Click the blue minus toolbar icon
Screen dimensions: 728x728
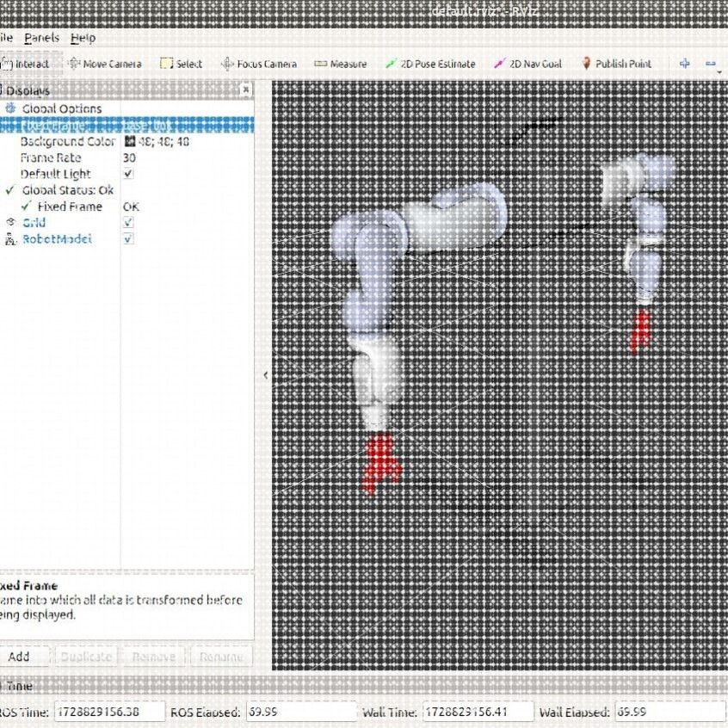tap(710, 64)
